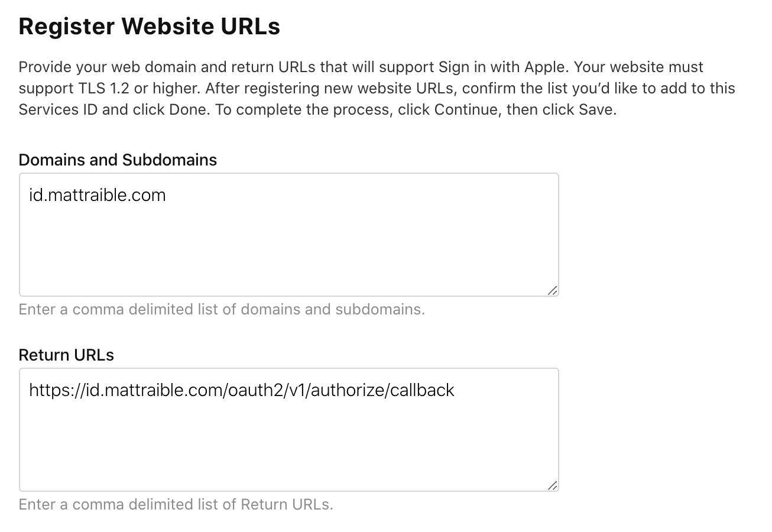Click the "Register Website URLs" heading
This screenshot has width=772, height=532.
[x=150, y=27]
